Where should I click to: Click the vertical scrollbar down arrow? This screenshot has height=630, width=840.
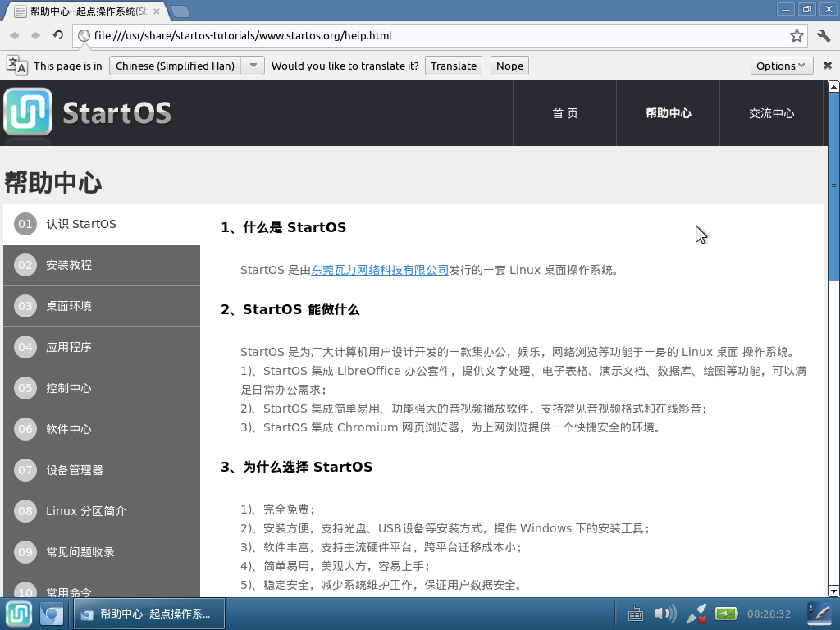coord(833,591)
